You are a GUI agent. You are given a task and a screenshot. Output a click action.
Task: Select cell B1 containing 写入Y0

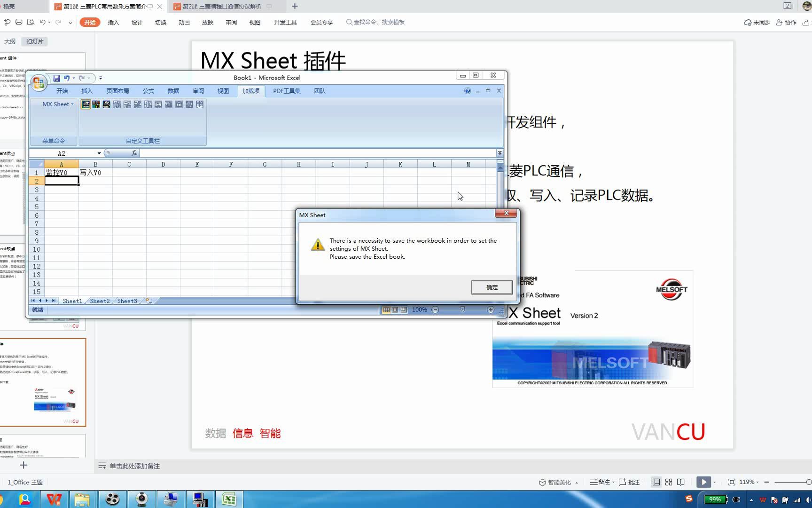[x=95, y=173]
